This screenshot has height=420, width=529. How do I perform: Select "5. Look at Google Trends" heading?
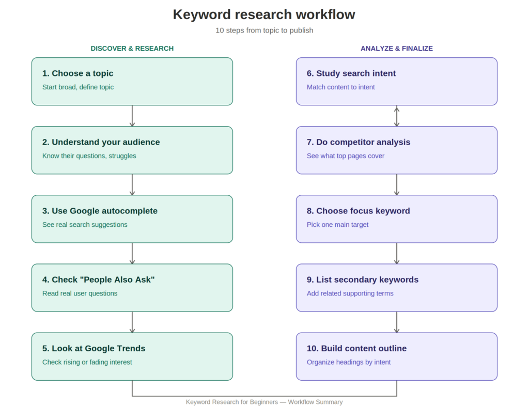(x=94, y=349)
